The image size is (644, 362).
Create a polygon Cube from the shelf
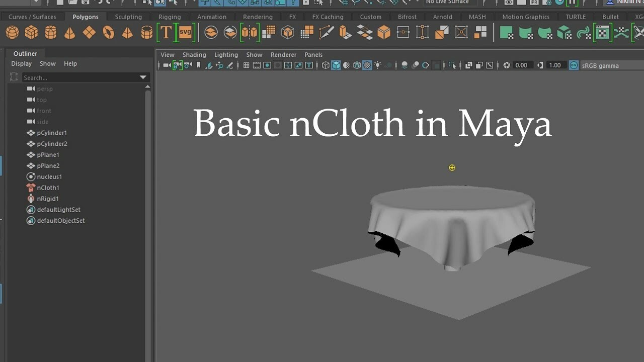(31, 32)
